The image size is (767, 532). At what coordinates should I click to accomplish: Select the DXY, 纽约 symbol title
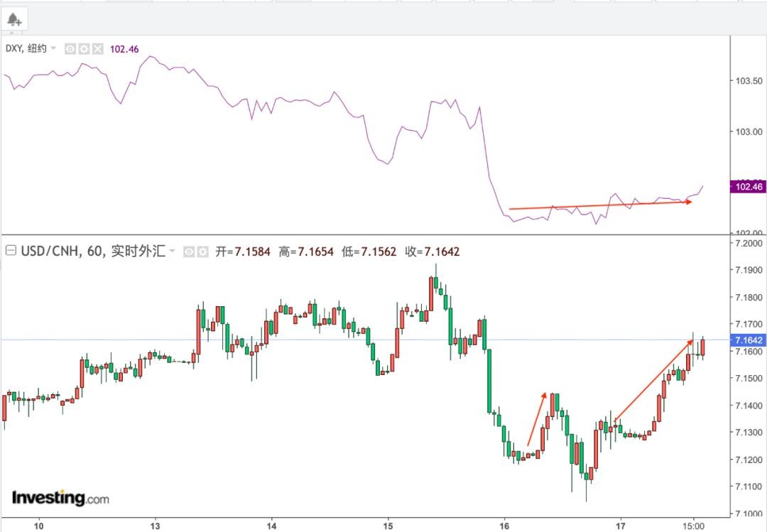[x=26, y=49]
